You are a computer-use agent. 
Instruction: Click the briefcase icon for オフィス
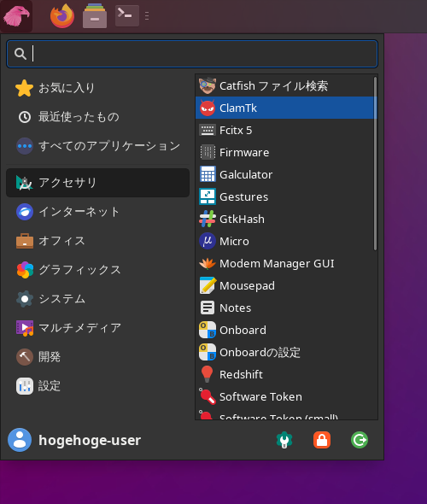click(x=25, y=241)
